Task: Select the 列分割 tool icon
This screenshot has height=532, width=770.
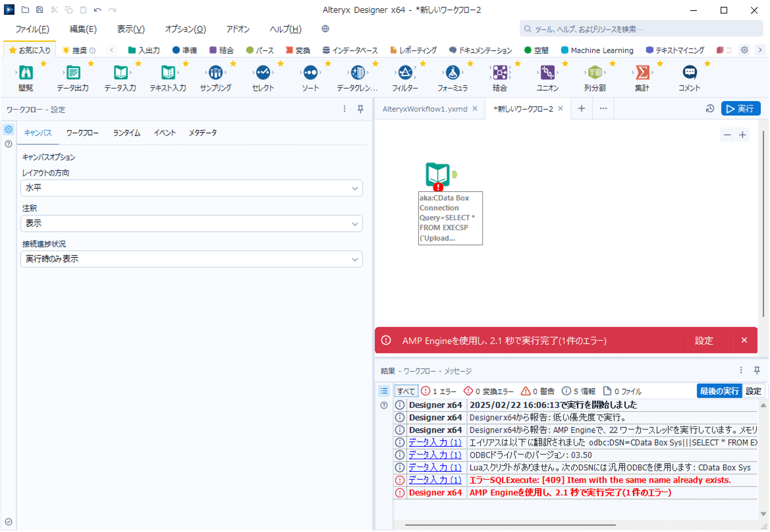Action: [x=595, y=72]
